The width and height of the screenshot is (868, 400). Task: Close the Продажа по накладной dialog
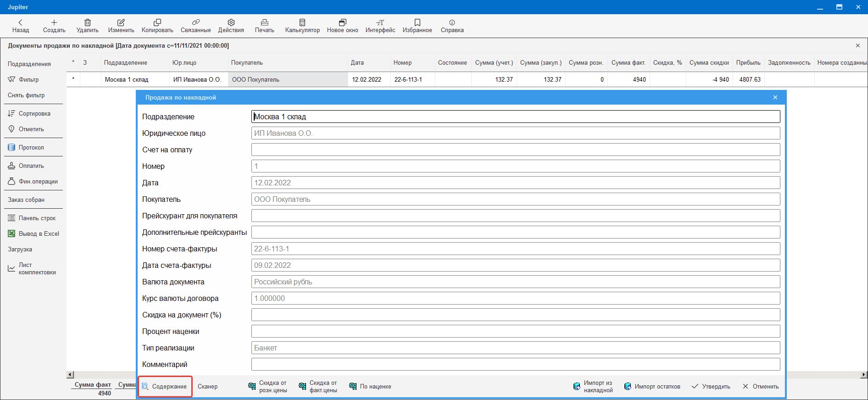point(775,97)
